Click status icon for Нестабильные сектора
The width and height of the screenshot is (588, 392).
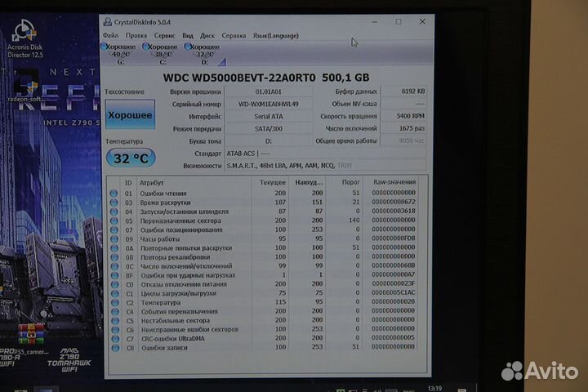115,321
